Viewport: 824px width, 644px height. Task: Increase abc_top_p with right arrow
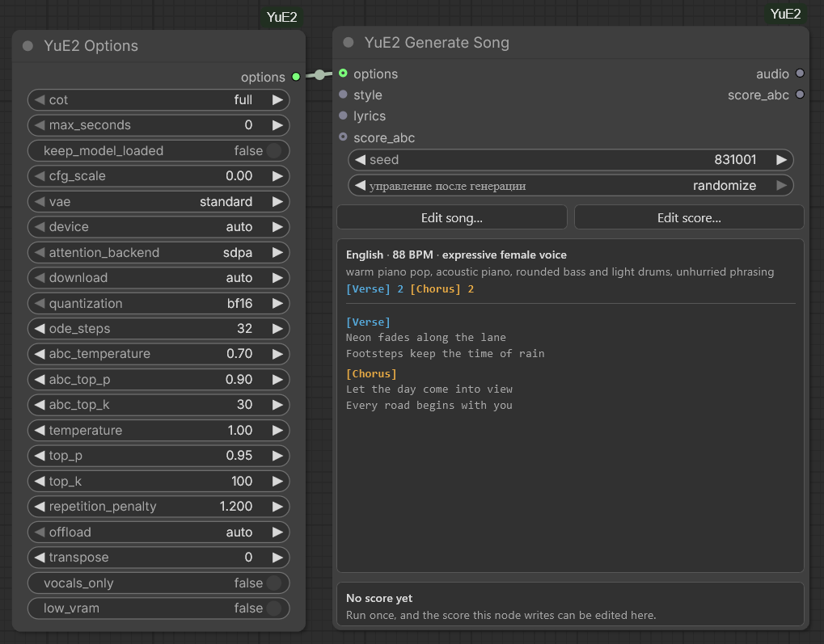(x=277, y=379)
